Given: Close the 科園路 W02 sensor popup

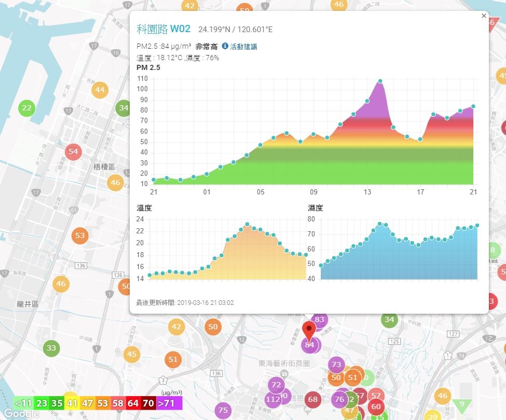Looking at the screenshot, I should (483, 16).
